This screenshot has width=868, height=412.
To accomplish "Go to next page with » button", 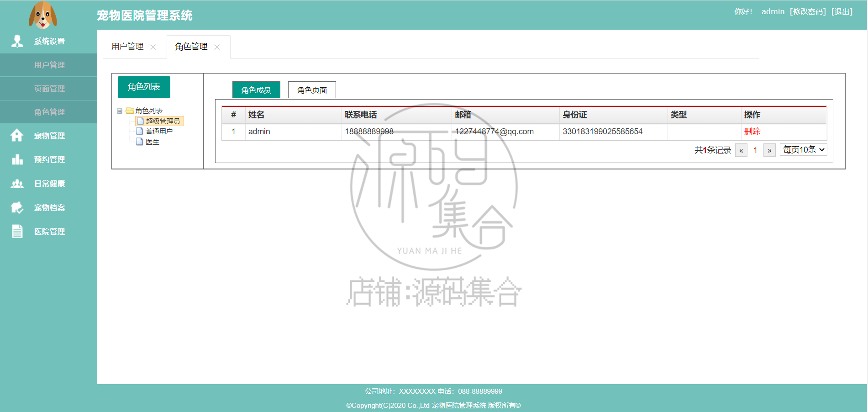I will coord(769,150).
